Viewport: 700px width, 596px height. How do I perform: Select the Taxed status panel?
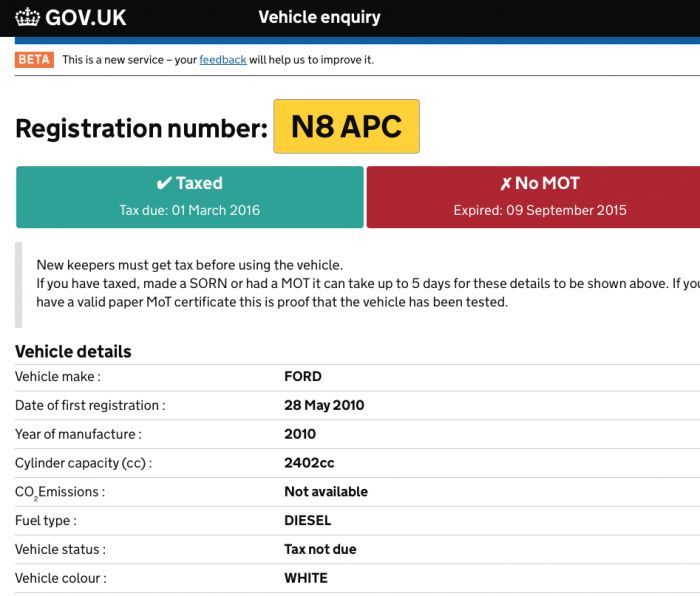[x=190, y=197]
